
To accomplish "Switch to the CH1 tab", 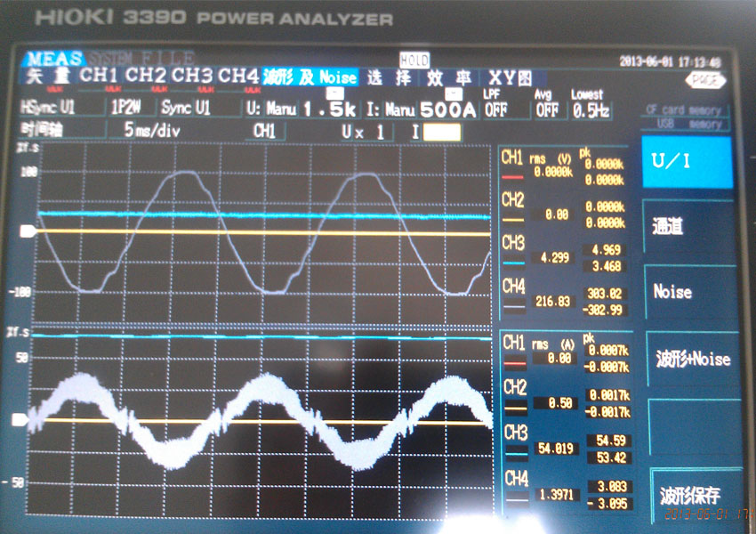I will pyautogui.click(x=98, y=77).
